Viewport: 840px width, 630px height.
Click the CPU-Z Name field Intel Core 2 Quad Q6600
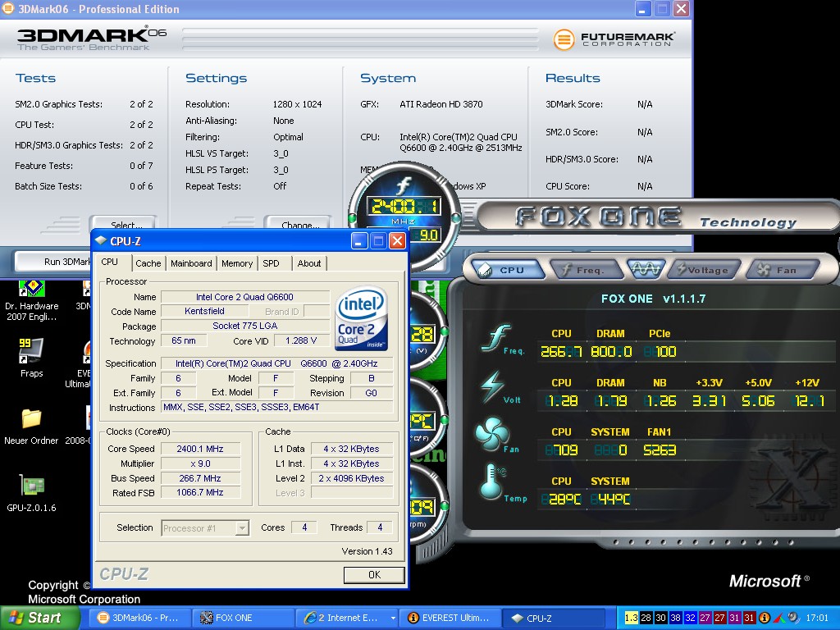coord(244,297)
